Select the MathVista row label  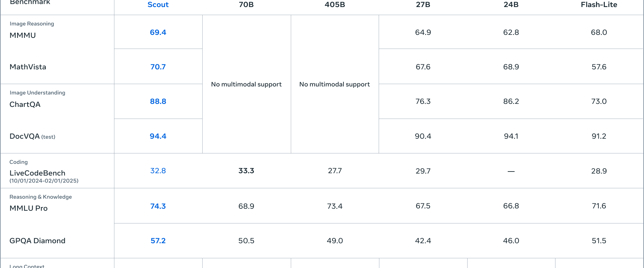click(x=28, y=67)
